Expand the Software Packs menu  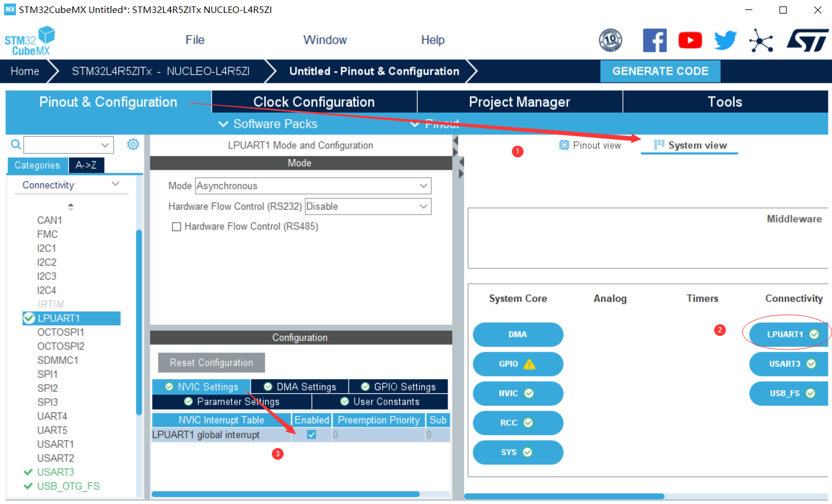268,124
